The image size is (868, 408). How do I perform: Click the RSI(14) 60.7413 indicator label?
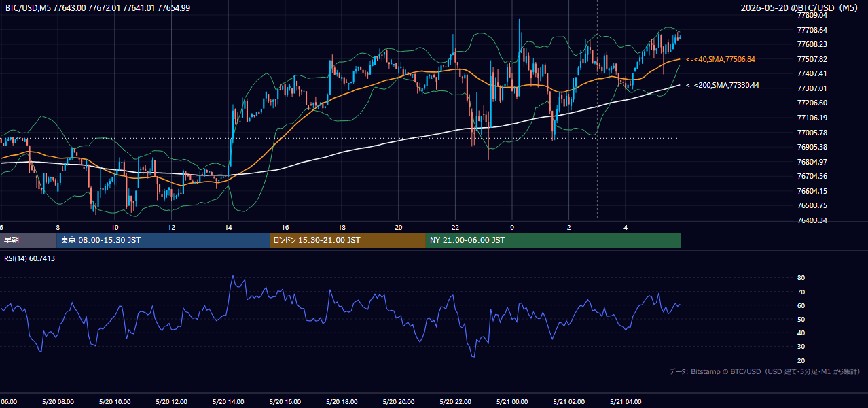(30, 258)
